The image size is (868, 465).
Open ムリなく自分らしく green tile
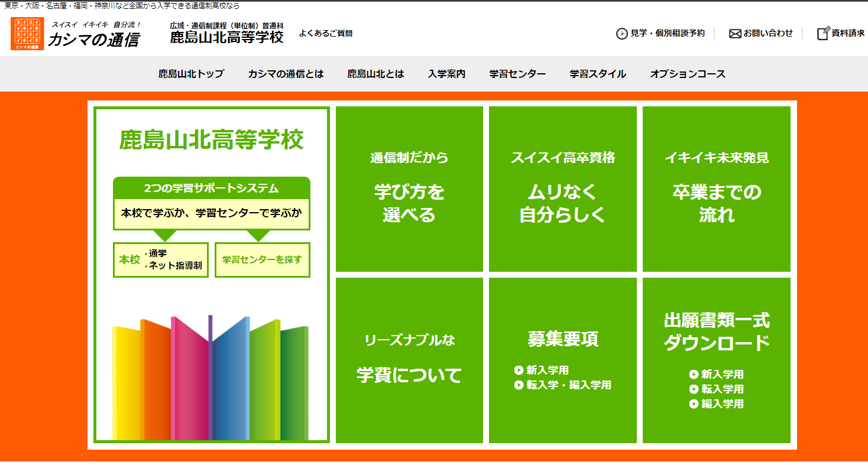pyautogui.click(x=563, y=189)
